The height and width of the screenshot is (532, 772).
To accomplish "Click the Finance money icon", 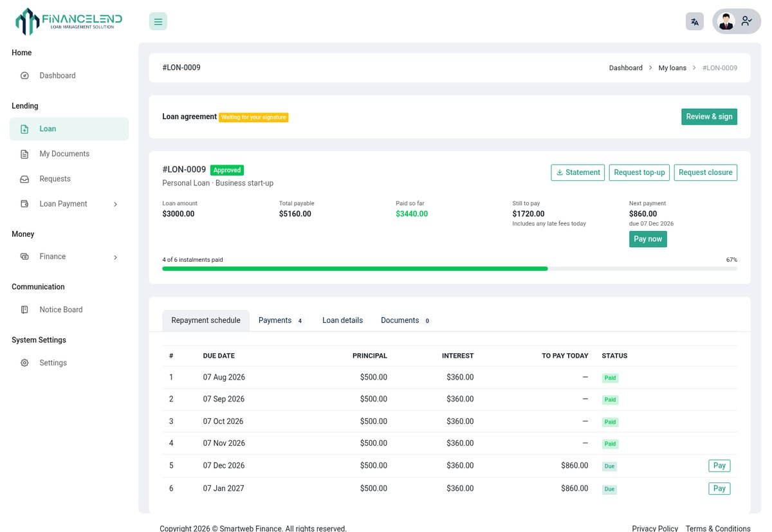I will coord(24,257).
